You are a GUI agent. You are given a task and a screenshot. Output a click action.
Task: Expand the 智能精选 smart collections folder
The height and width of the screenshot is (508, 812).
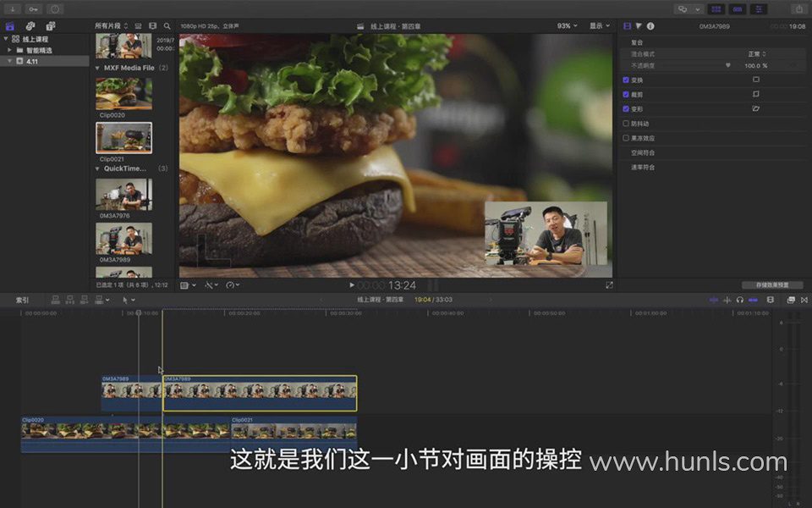point(9,50)
